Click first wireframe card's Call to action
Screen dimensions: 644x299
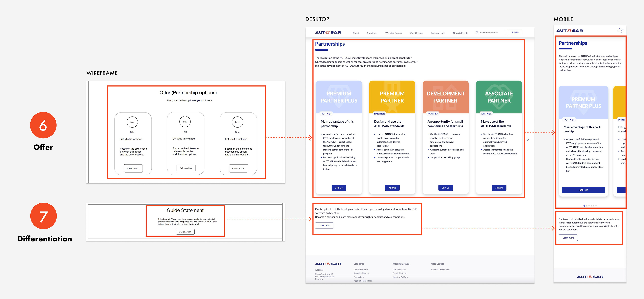[x=133, y=169]
